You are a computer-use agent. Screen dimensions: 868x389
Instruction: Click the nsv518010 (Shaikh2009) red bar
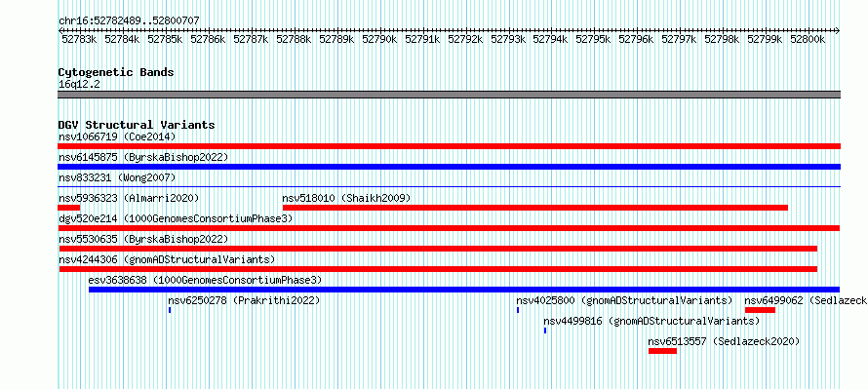(x=534, y=208)
